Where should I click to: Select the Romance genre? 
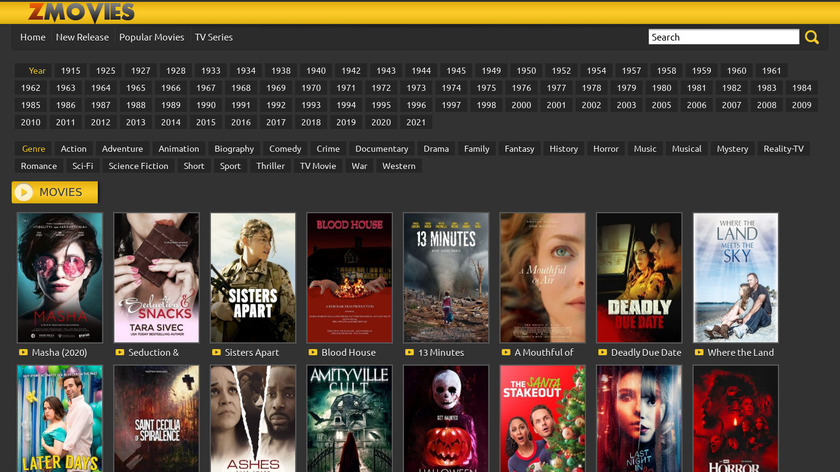pyautogui.click(x=39, y=166)
